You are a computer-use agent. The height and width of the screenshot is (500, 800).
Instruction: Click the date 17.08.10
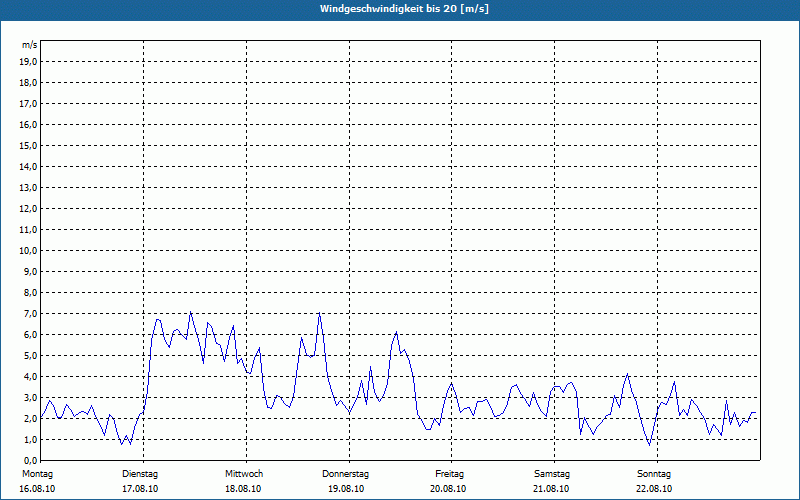pyautogui.click(x=140, y=489)
